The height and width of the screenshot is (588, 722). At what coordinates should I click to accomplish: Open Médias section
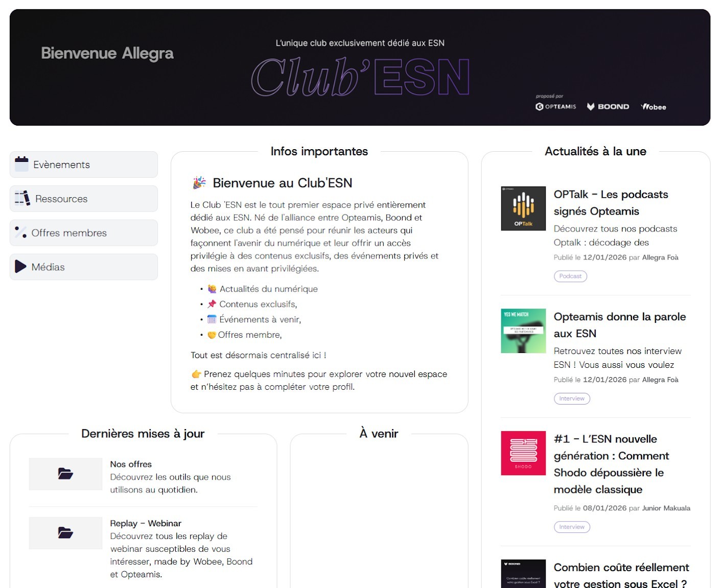(x=84, y=267)
